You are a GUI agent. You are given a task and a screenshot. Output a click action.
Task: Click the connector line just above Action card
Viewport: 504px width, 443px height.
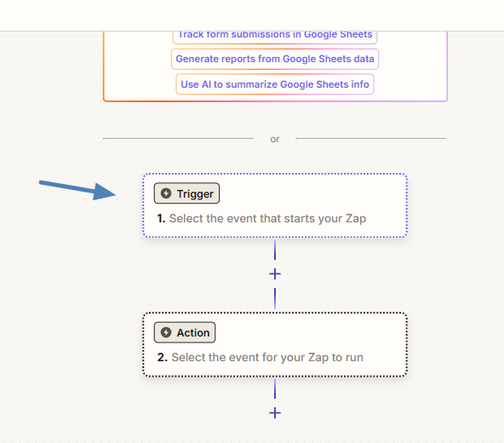(x=275, y=298)
